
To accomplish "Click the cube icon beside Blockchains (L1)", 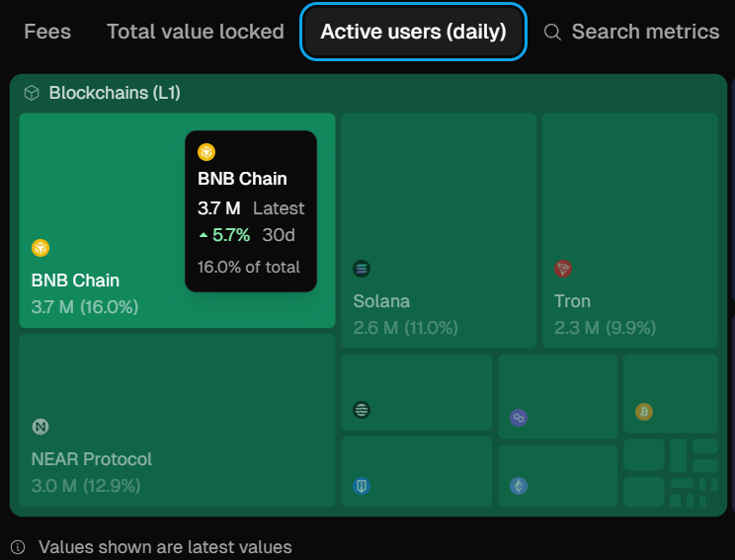I will [32, 93].
